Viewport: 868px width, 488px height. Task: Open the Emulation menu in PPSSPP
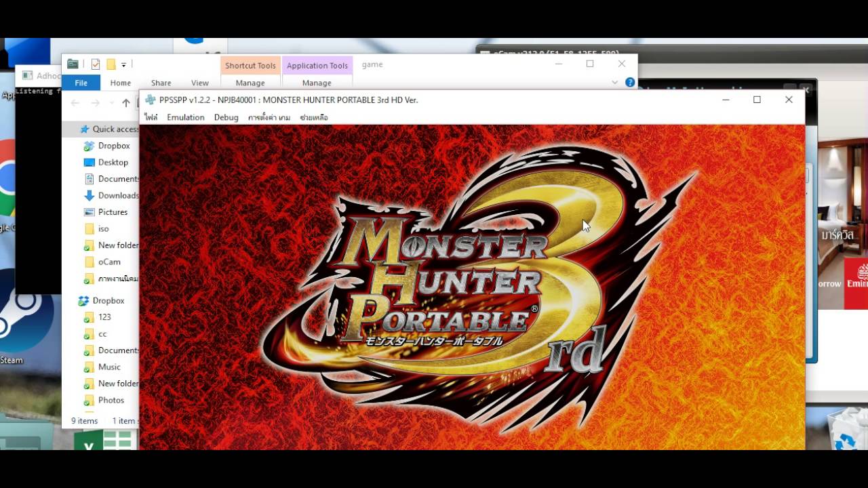click(186, 117)
